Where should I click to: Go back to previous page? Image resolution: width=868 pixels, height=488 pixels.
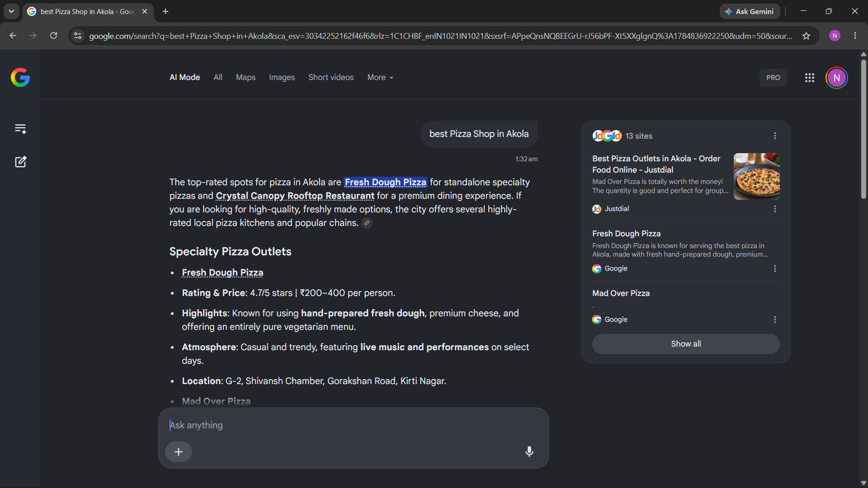13,36
